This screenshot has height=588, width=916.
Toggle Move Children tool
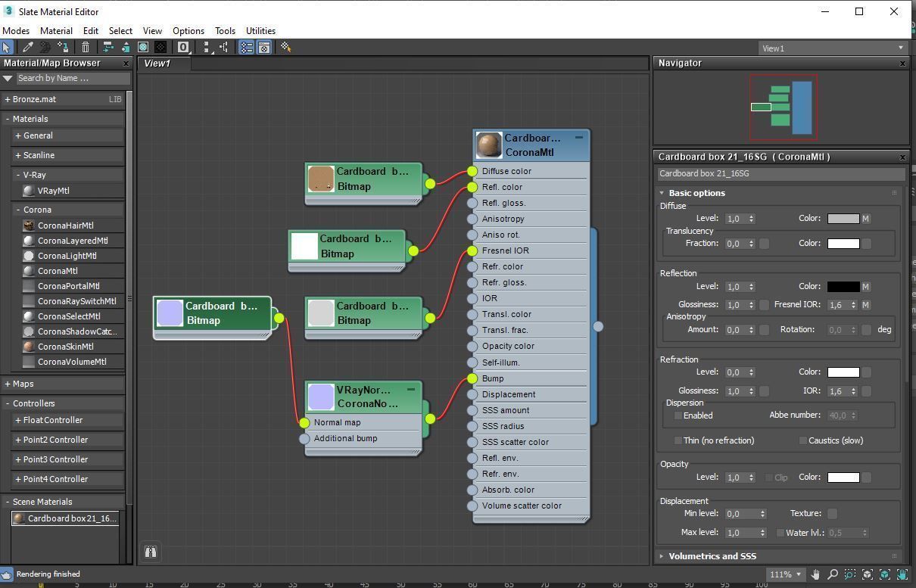108,47
